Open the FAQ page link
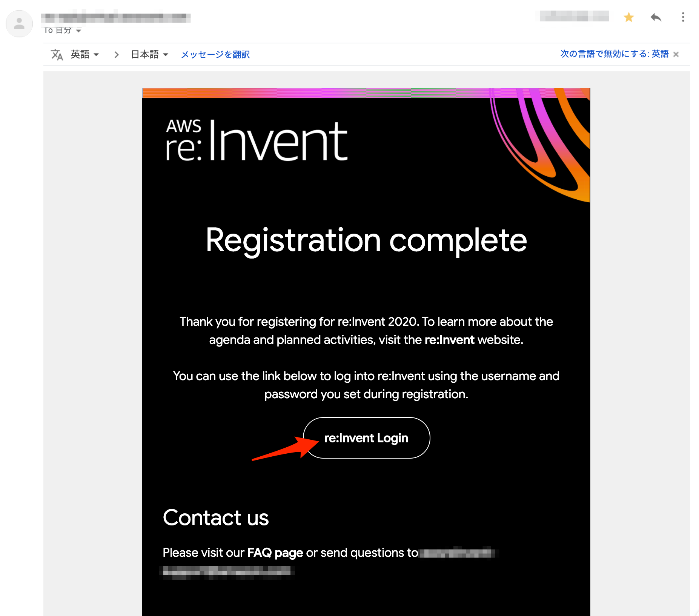The height and width of the screenshot is (616, 699). point(274,553)
